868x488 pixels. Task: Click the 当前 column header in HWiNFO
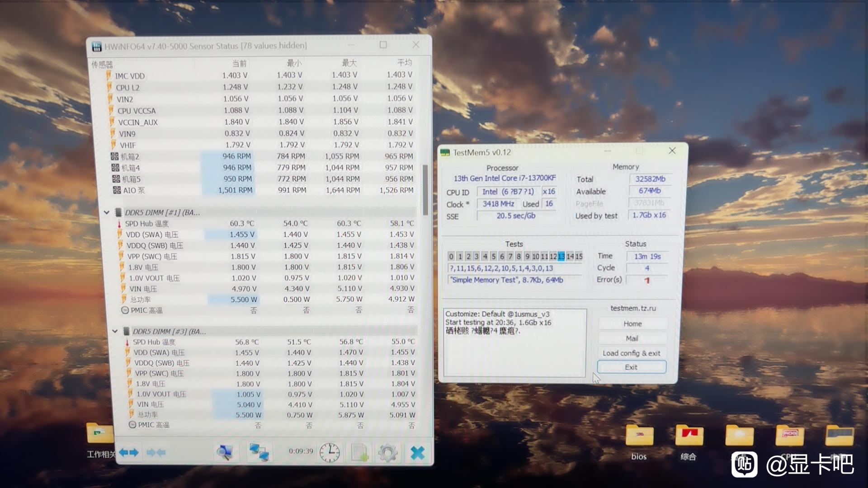[240, 63]
